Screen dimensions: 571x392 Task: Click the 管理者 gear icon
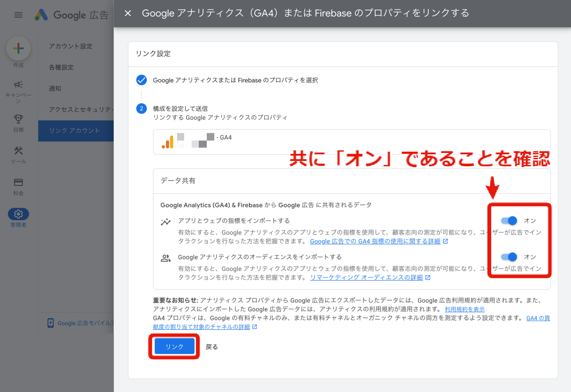tap(18, 213)
